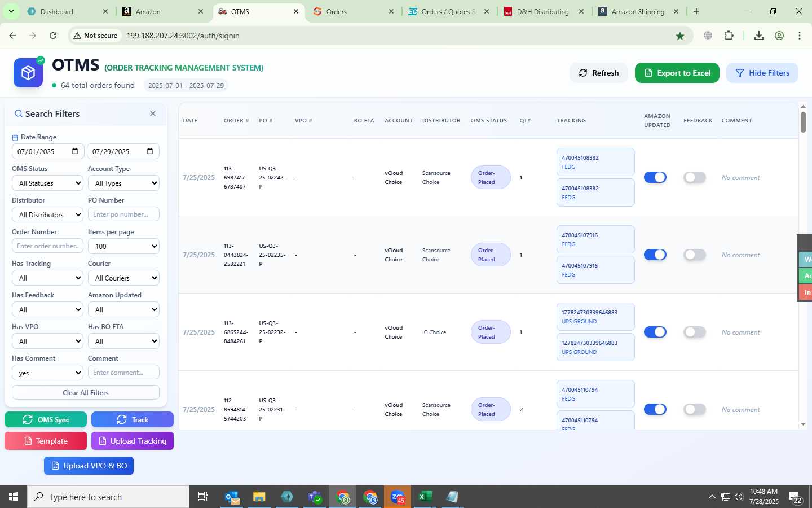812x508 pixels.
Task: Click the OTMS cube logo icon
Action: coord(28,73)
